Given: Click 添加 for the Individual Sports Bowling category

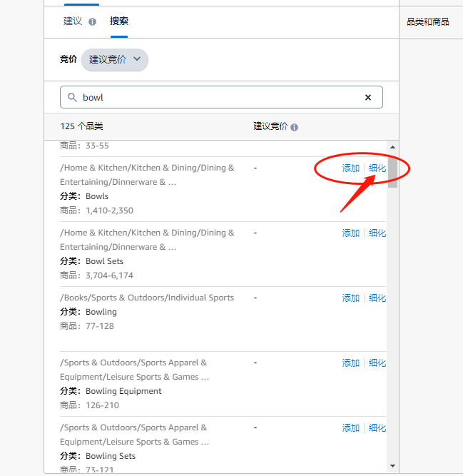Looking at the screenshot, I should pos(351,298).
